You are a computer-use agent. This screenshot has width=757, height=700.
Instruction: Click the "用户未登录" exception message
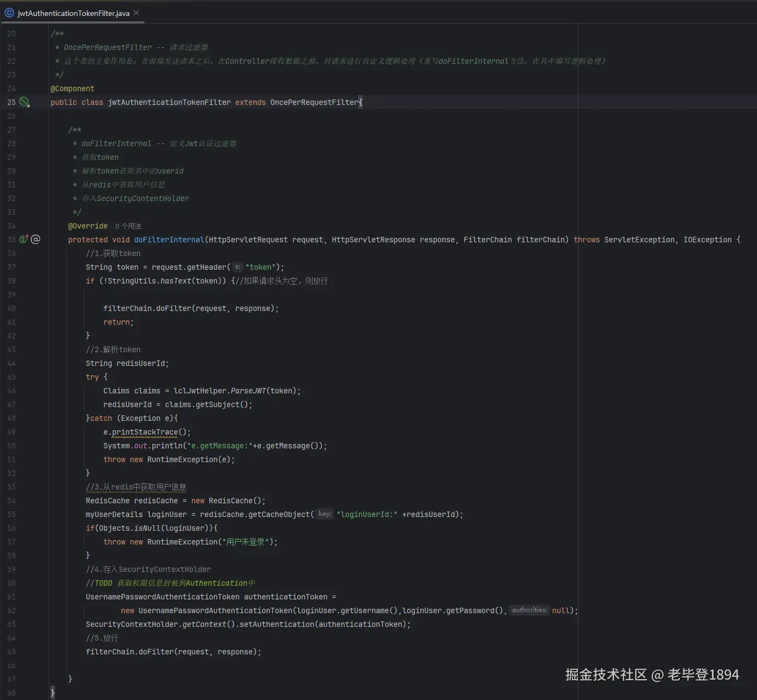tap(246, 542)
